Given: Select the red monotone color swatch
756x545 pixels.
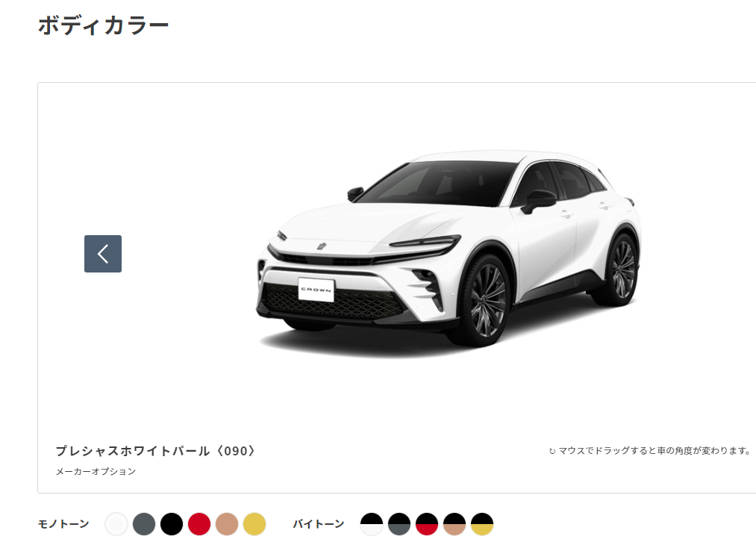Looking at the screenshot, I should point(199,524).
